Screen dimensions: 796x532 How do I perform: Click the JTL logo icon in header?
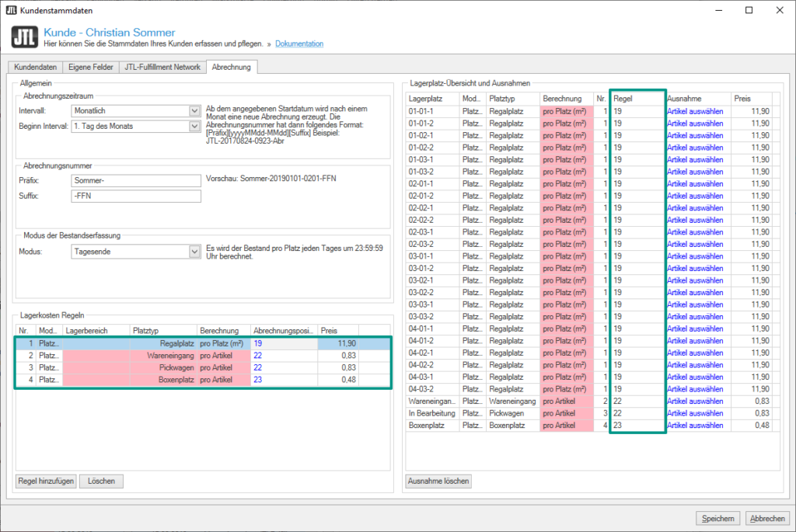click(24, 38)
